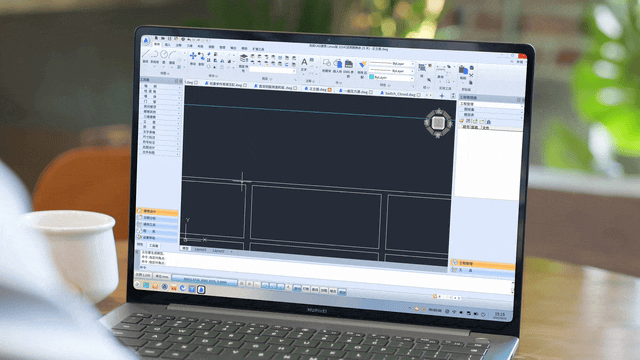640x360 pixels.
Task: Toggle the first highlighted status bar mode button
Action: point(265,285)
